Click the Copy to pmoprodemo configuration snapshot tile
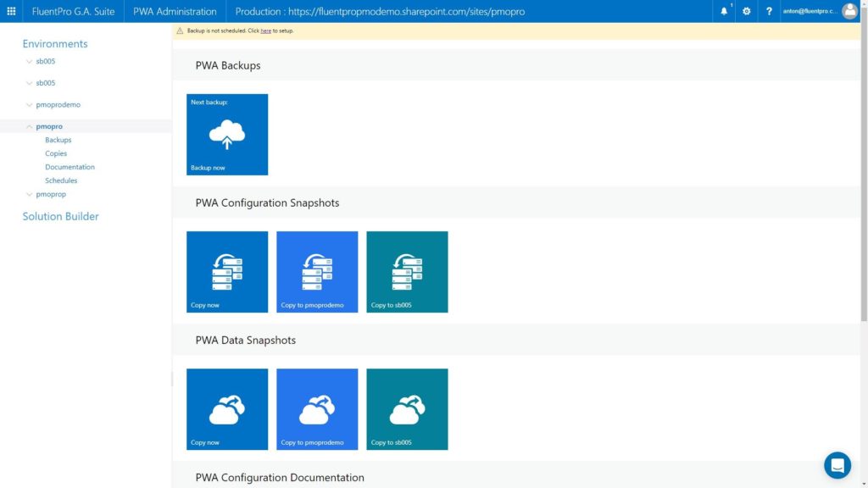The width and height of the screenshot is (868, 488). tap(317, 271)
